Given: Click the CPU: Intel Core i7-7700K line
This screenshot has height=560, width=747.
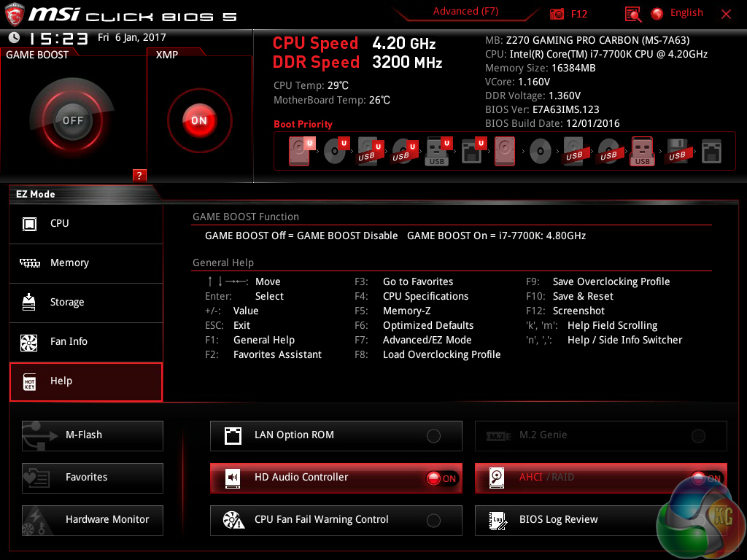Looking at the screenshot, I should click(597, 54).
